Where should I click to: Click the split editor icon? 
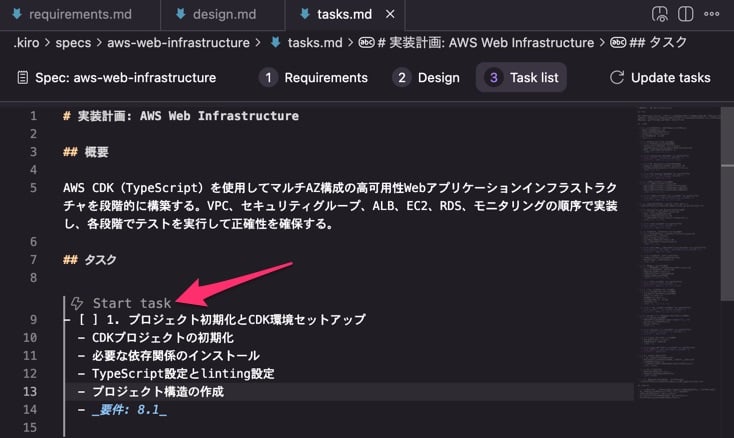(x=685, y=14)
